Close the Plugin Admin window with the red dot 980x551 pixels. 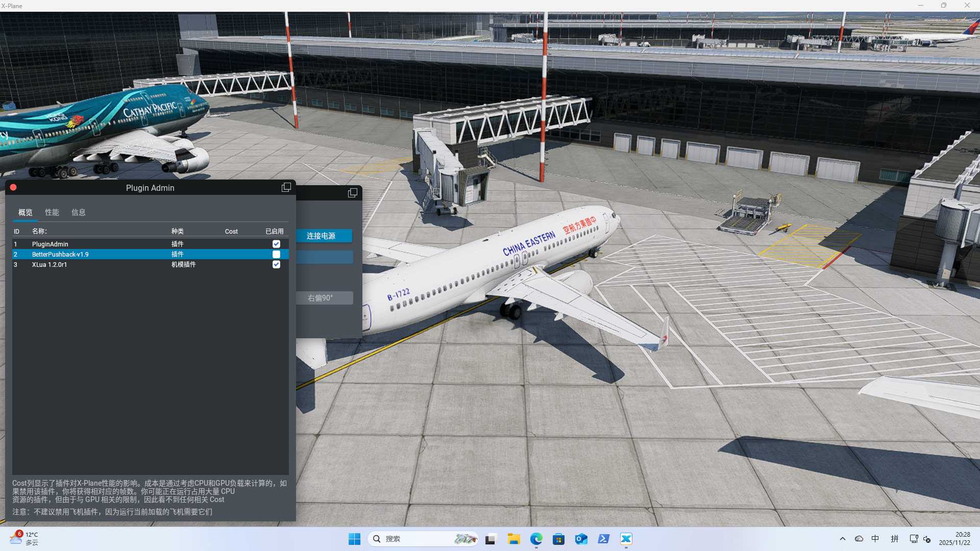(x=13, y=188)
